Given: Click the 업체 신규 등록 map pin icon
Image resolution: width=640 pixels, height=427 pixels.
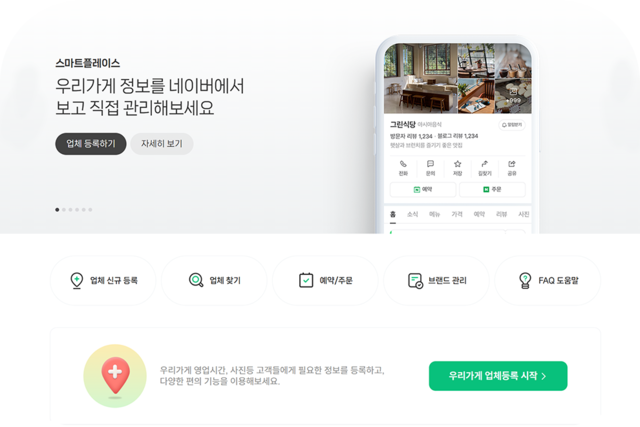Looking at the screenshot, I should tap(77, 280).
